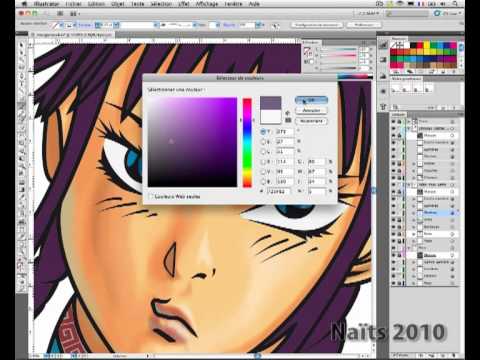Click inside the purple color field
480x360 pixels.
(x=192, y=142)
